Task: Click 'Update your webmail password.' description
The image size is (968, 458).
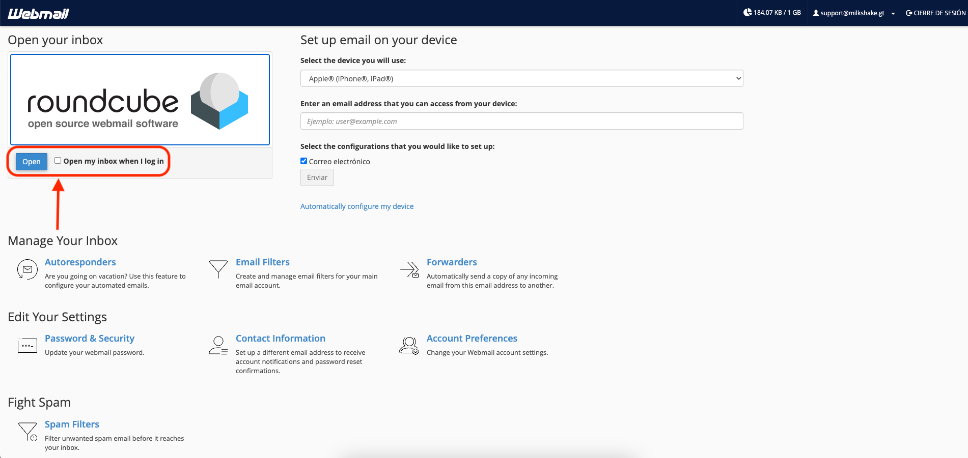Action: tap(94, 353)
